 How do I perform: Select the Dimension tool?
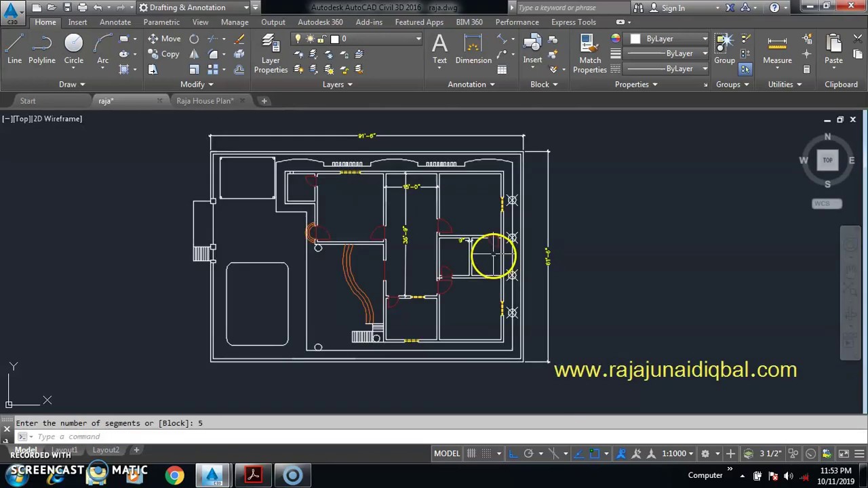[x=473, y=49]
